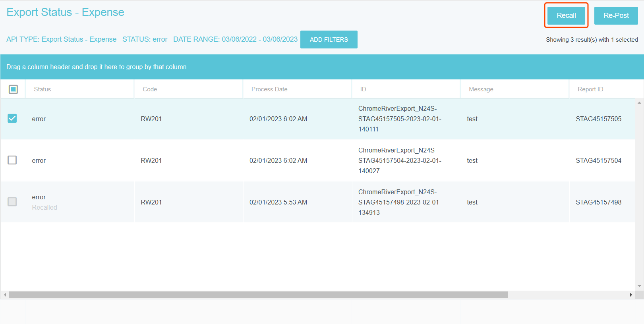Open the STATUS: error filter
This screenshot has height=324, width=644.
coord(145,39)
